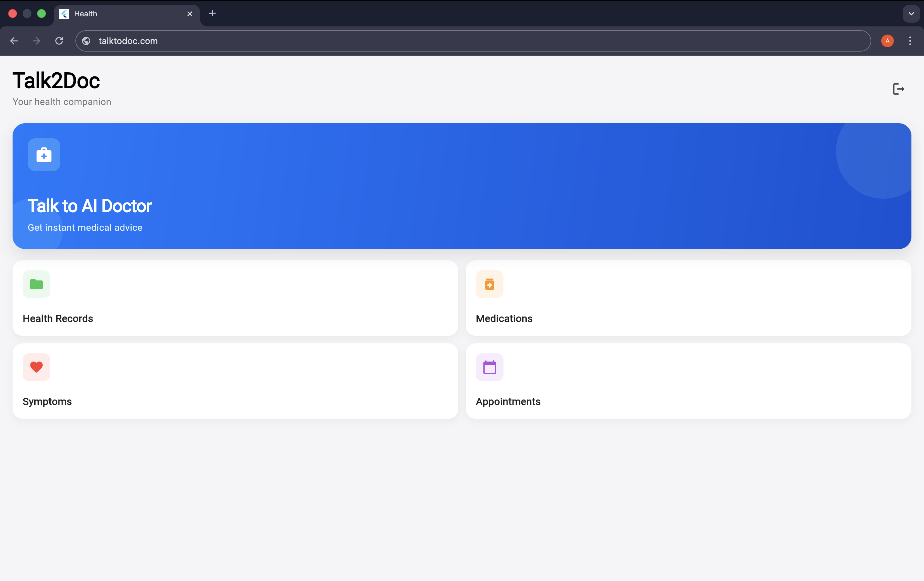Open the browser three-dot menu
The image size is (924, 581).
[910, 41]
